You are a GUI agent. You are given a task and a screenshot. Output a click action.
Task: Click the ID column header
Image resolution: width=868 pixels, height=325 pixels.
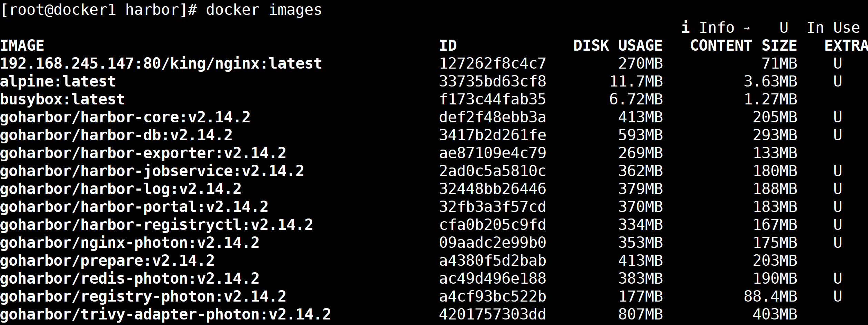tap(448, 45)
